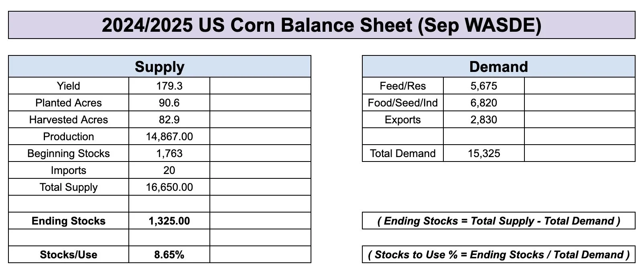Select the Planted Acres value cell
Image resolution: width=644 pixels, height=276 pixels.
(169, 103)
